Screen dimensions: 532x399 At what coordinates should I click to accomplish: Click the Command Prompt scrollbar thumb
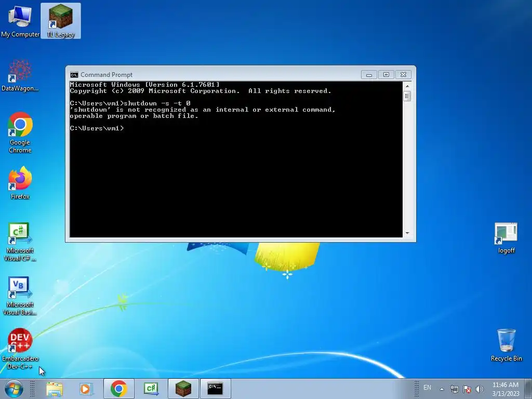[x=407, y=96]
